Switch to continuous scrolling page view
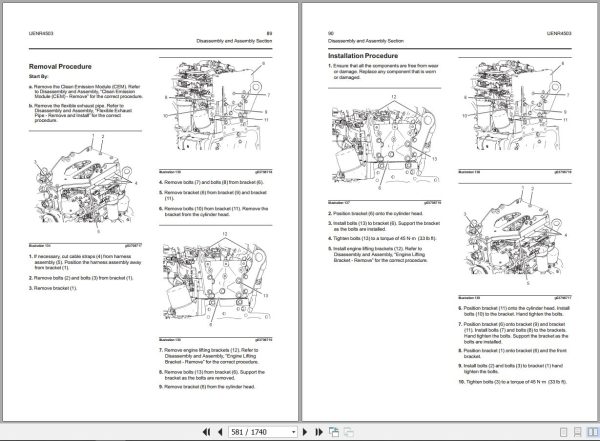The height and width of the screenshot is (441, 600). point(578,432)
